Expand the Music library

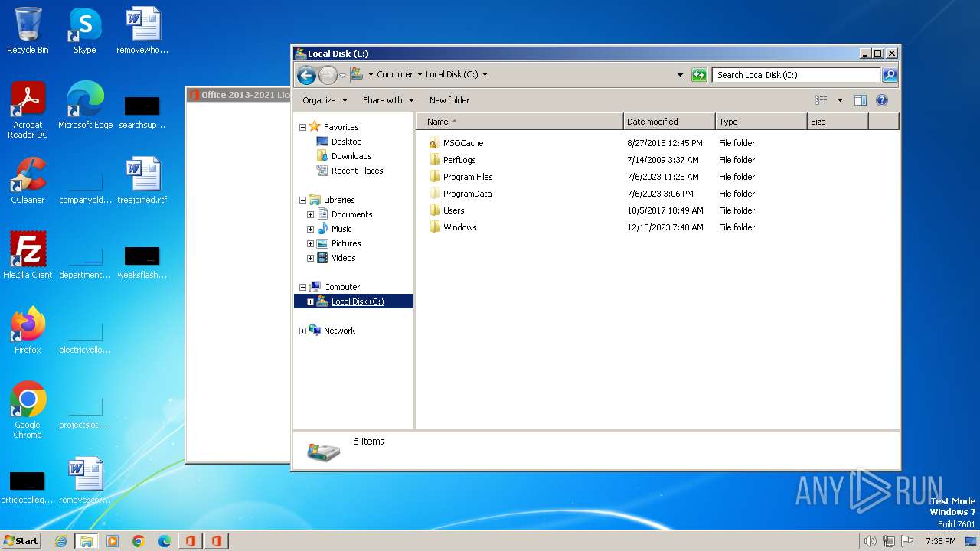(310, 229)
